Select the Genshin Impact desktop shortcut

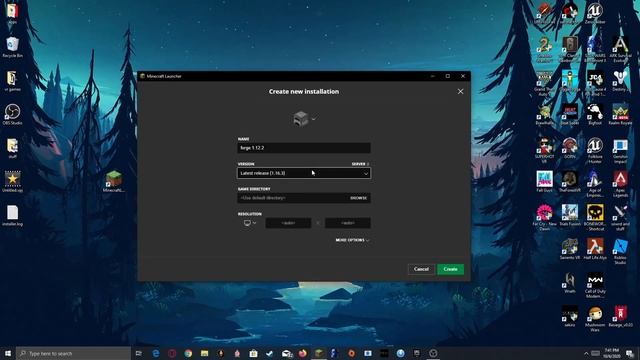[620, 150]
